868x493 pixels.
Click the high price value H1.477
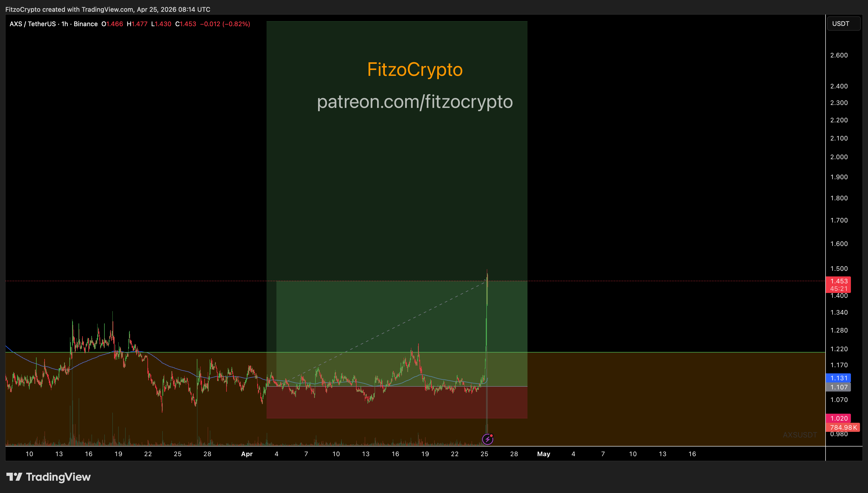pos(137,24)
